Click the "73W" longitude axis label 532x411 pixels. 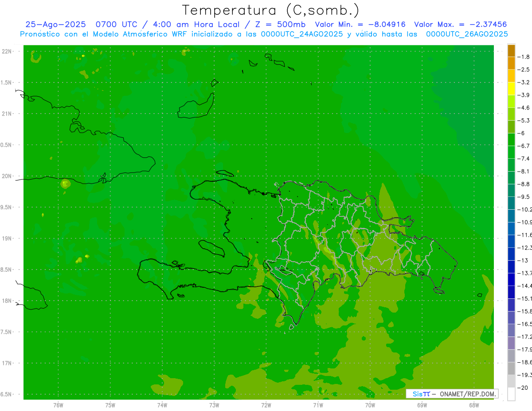point(214,405)
